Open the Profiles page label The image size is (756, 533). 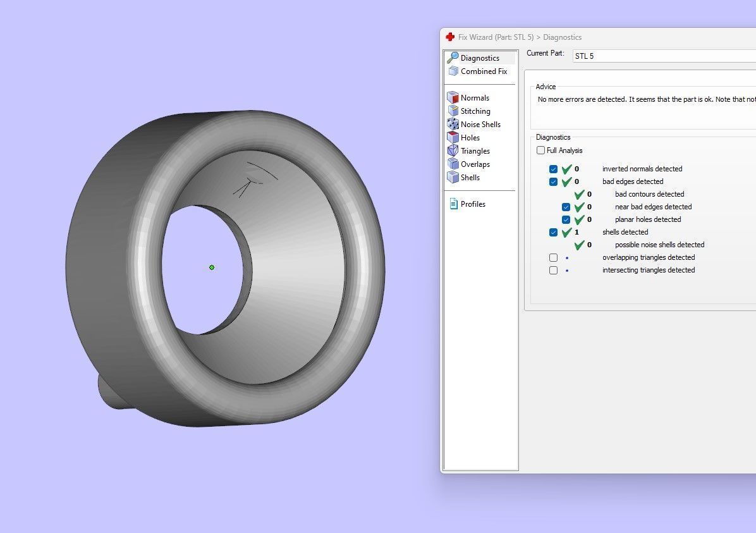point(473,204)
